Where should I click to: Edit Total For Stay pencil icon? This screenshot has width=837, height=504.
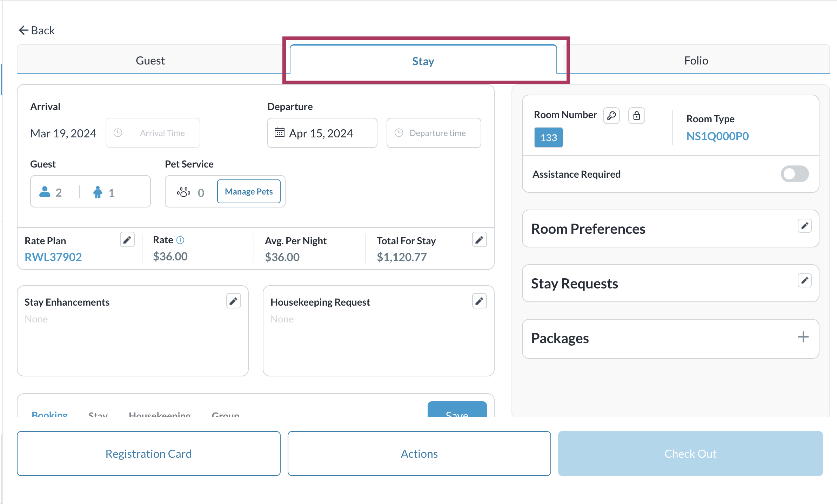click(479, 240)
